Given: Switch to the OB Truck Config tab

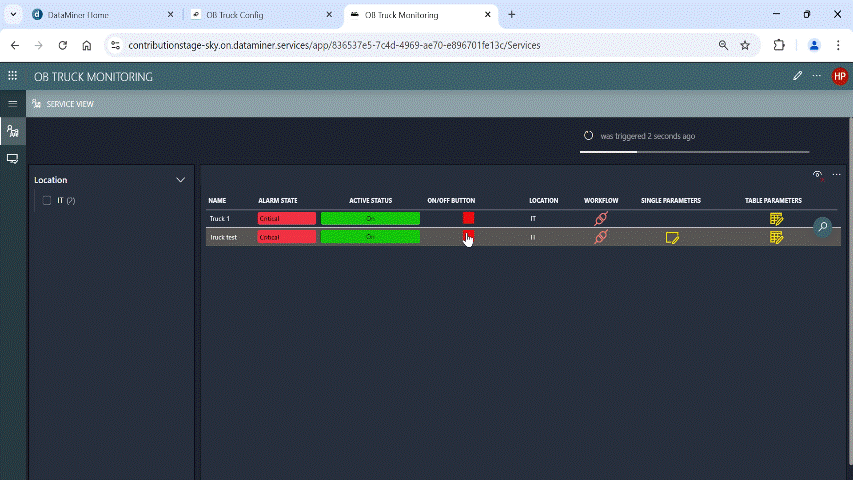Looking at the screenshot, I should coord(261,15).
